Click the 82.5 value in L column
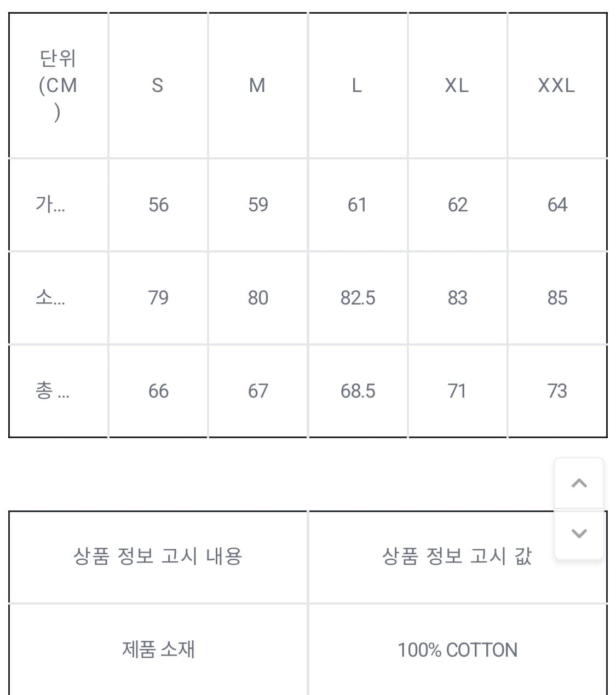The height and width of the screenshot is (695, 616). point(358,297)
